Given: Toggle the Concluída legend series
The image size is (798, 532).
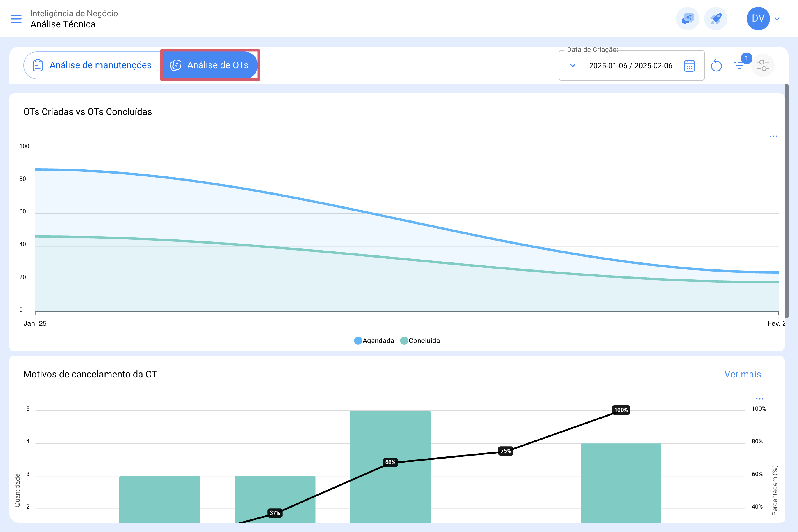Looking at the screenshot, I should click(420, 341).
